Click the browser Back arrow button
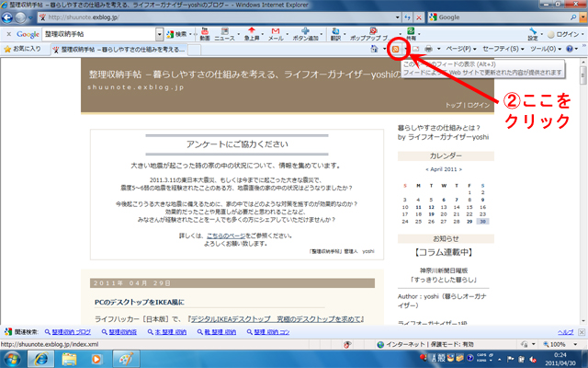The width and height of the screenshot is (588, 368). (x=6, y=17)
